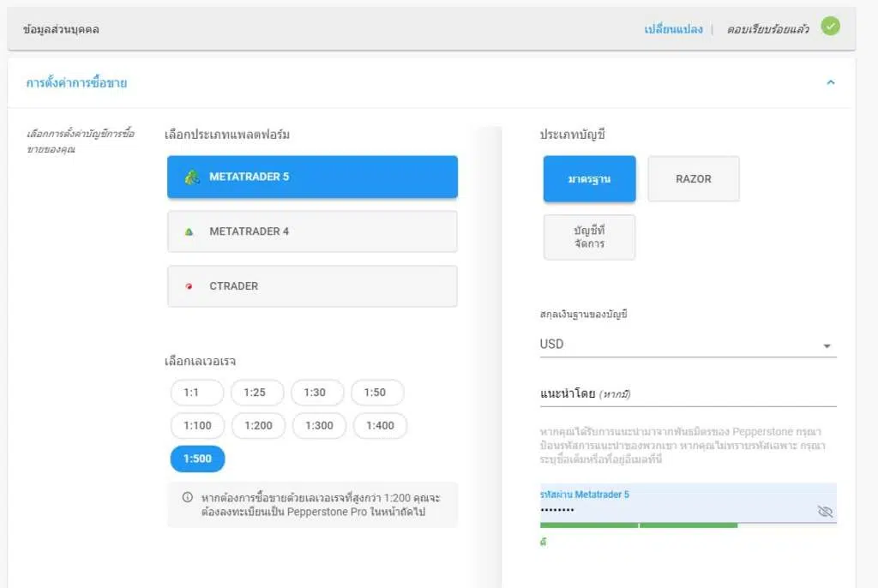Click the green completed checkmark icon

pyautogui.click(x=830, y=27)
